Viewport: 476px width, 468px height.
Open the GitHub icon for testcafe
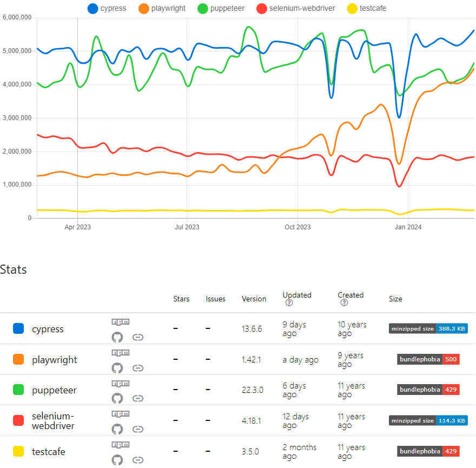pyautogui.click(x=117, y=460)
